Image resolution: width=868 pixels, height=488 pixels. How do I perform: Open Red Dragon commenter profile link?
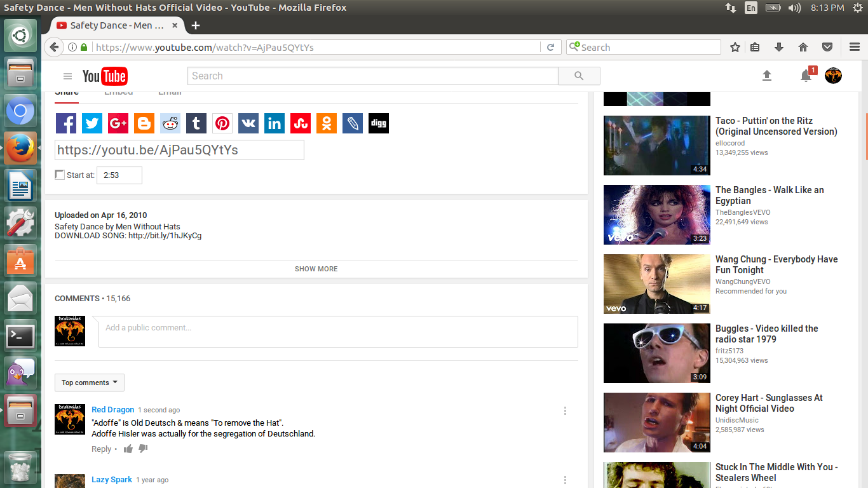[x=113, y=410]
